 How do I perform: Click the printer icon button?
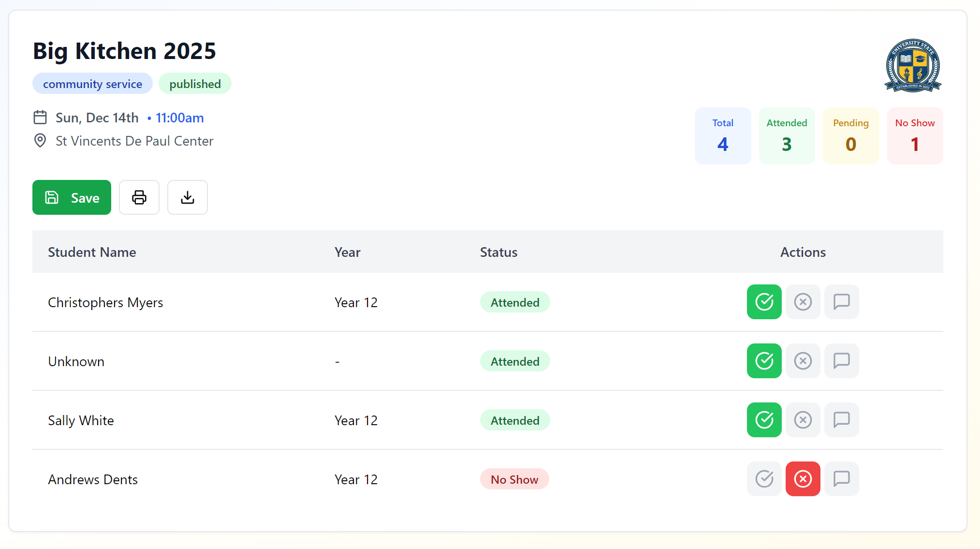[x=139, y=197]
